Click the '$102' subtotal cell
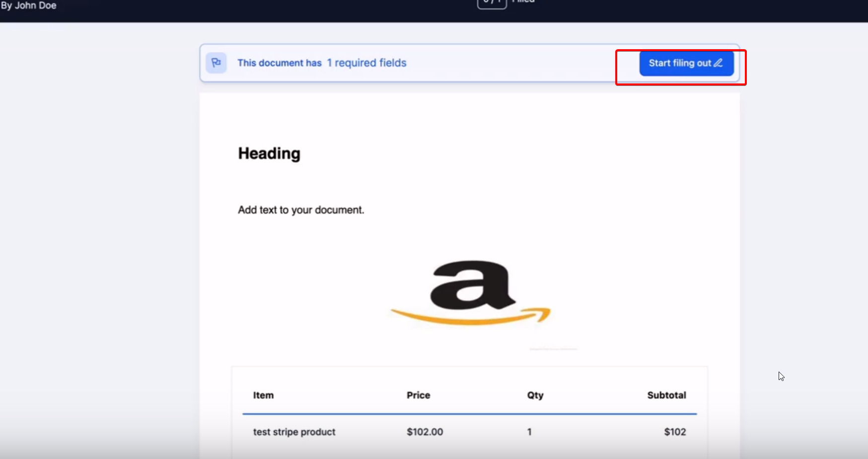 point(675,432)
